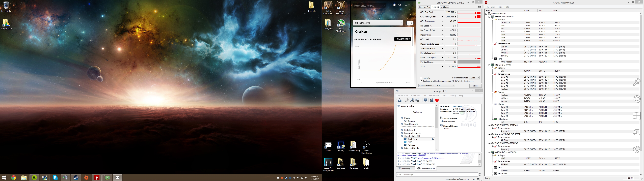Viewport: 644px width, 181px height.
Task: Collapse the Public channel in TeamSpeak
Action: click(399, 118)
